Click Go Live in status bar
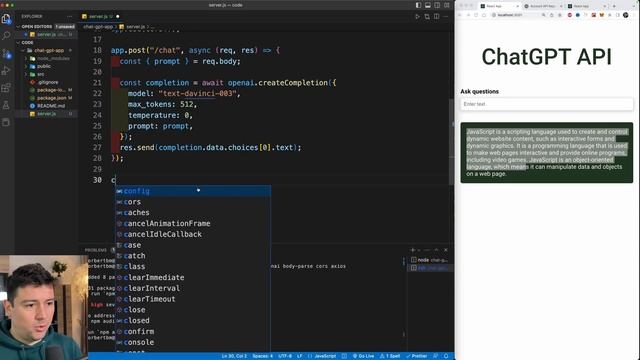This screenshot has width=640, height=360. 364,356
